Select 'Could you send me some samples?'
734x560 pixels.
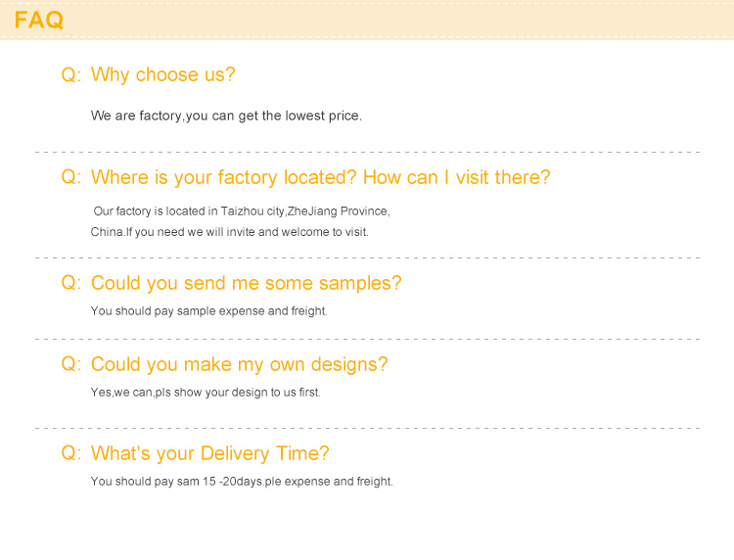(247, 283)
